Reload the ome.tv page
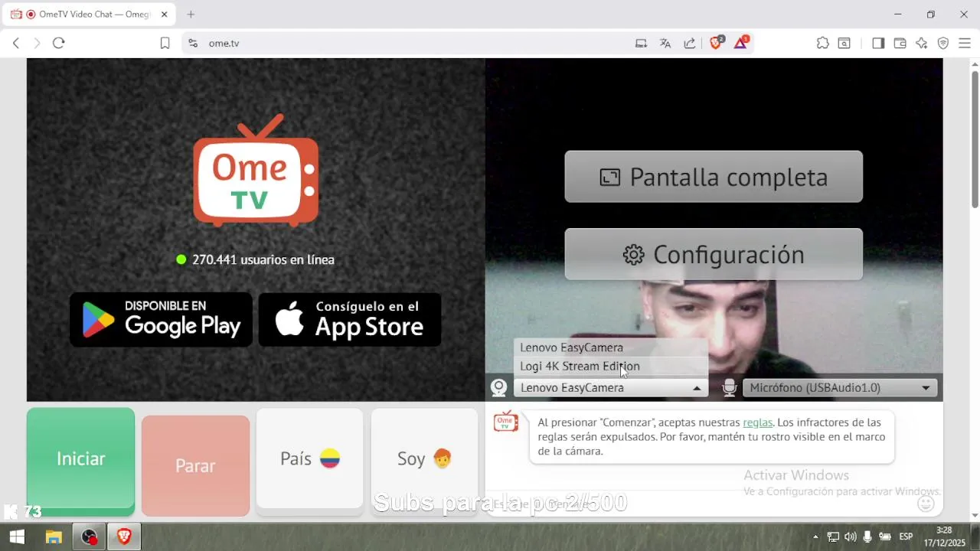The height and width of the screenshot is (551, 980). 58,44
